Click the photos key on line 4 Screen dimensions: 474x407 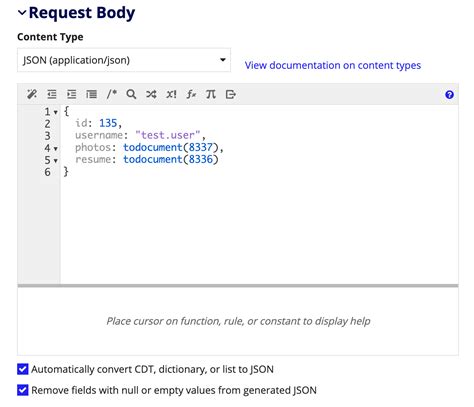(x=93, y=147)
